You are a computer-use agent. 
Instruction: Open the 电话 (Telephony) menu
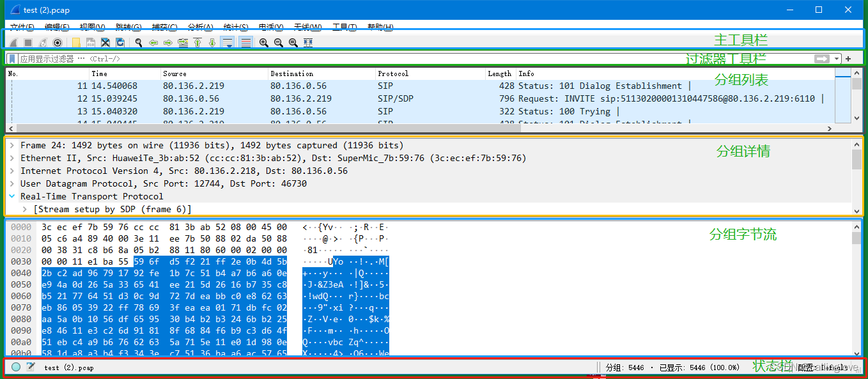[x=271, y=27]
